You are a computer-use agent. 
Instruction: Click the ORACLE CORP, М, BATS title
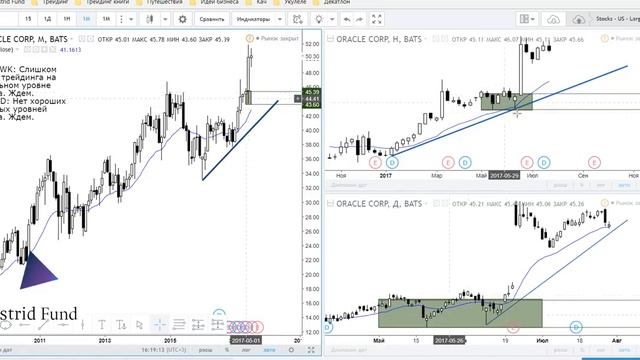(33, 39)
